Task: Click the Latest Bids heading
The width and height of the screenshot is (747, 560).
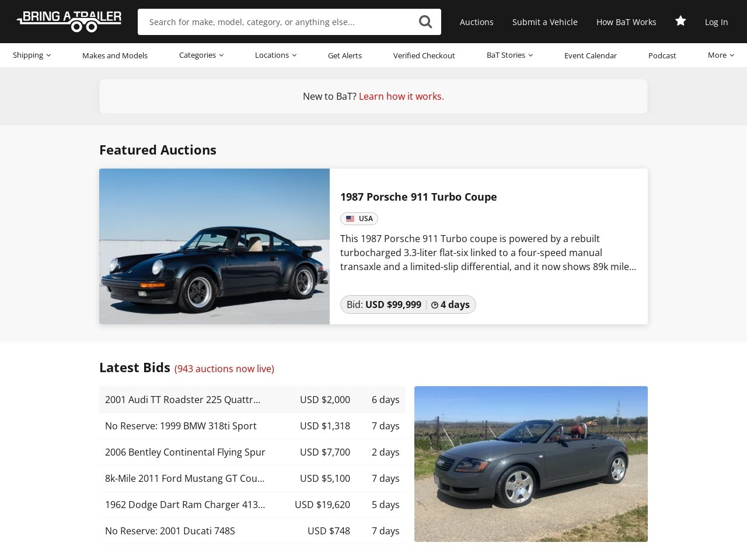Action: pos(135,367)
